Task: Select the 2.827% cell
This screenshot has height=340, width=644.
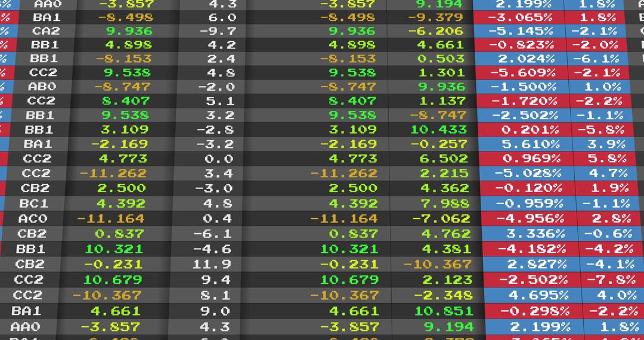Action: (x=532, y=264)
